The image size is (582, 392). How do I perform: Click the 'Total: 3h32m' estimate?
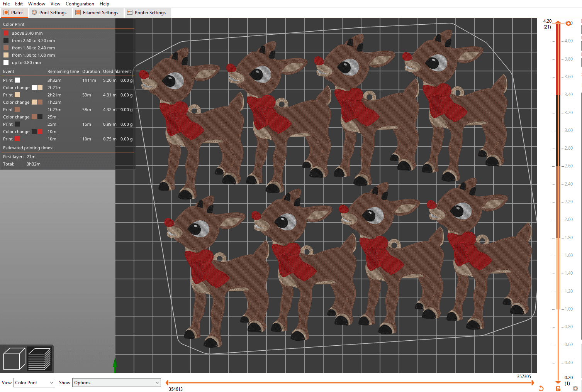click(22, 164)
